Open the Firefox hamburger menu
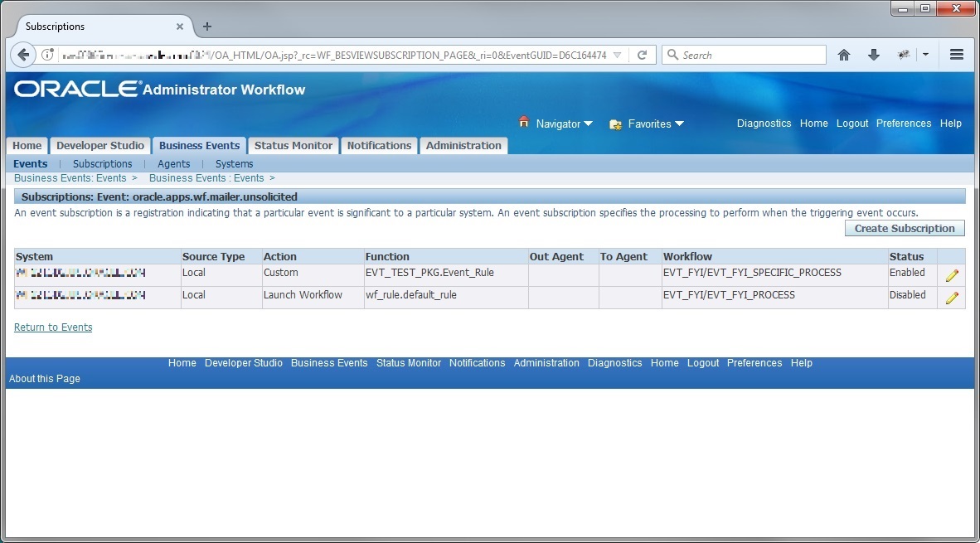The width and height of the screenshot is (980, 543). 956,55
